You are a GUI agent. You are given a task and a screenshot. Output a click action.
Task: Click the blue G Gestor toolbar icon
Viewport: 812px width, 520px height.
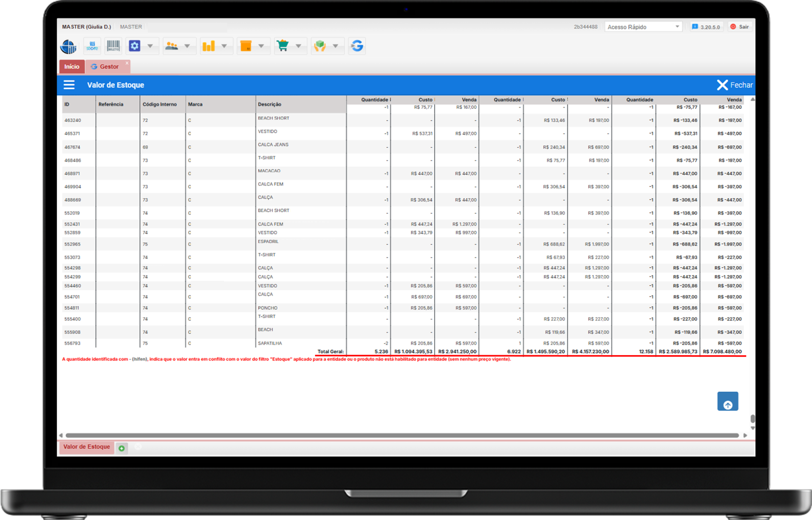click(357, 46)
